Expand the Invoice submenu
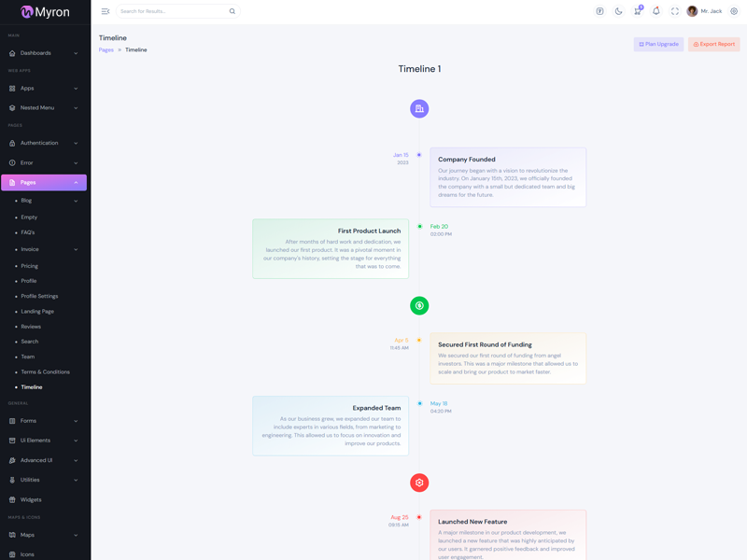This screenshot has width=747, height=560. pyautogui.click(x=46, y=249)
